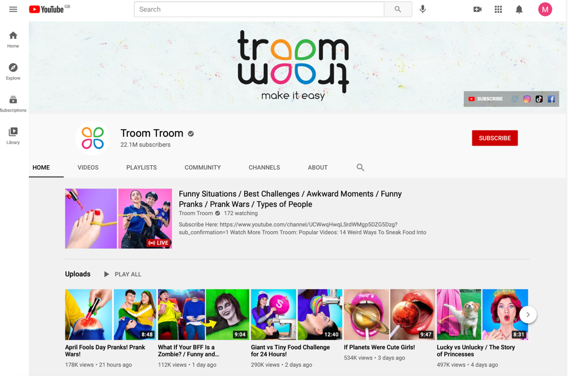This screenshot has width=568, height=376.
Task: Click the search magnifier button
Action: (x=398, y=9)
